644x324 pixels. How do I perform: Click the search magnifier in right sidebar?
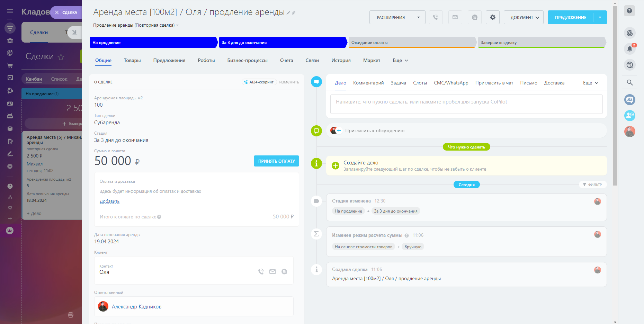(x=629, y=82)
